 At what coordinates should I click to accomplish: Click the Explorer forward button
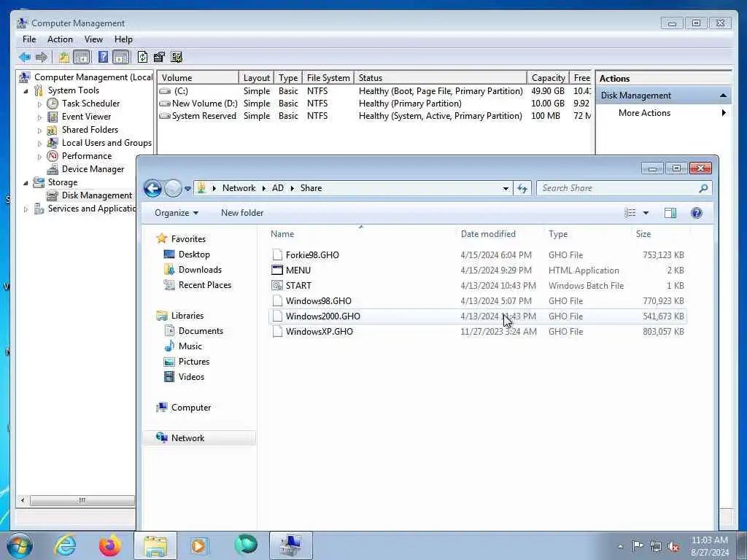point(173,189)
